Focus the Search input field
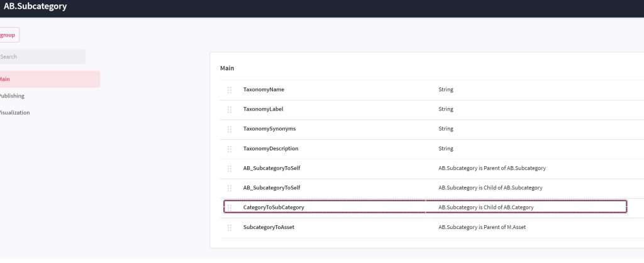This screenshot has height=263, width=644. (42, 57)
